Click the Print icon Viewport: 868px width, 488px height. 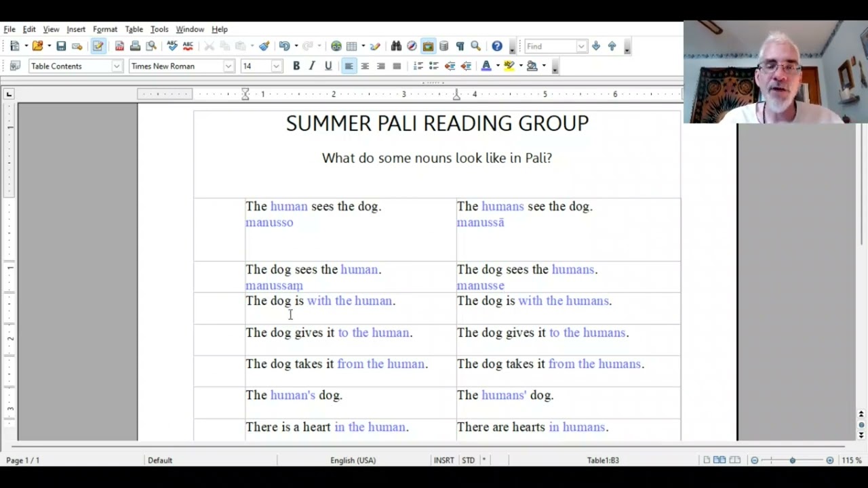(135, 46)
